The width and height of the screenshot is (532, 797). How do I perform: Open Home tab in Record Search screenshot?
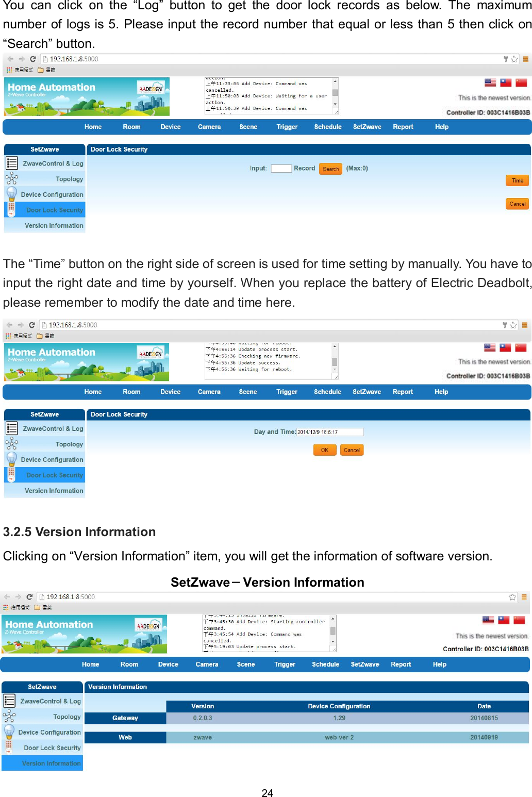[93, 127]
